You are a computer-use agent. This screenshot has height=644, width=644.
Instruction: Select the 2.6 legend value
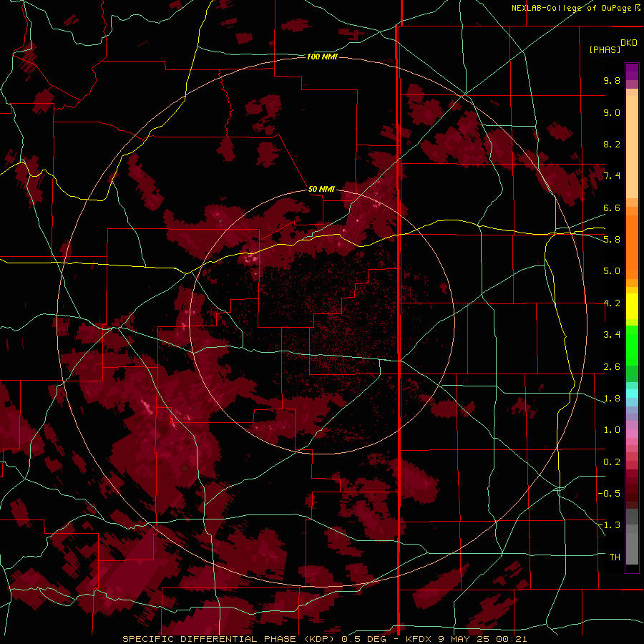(x=612, y=367)
